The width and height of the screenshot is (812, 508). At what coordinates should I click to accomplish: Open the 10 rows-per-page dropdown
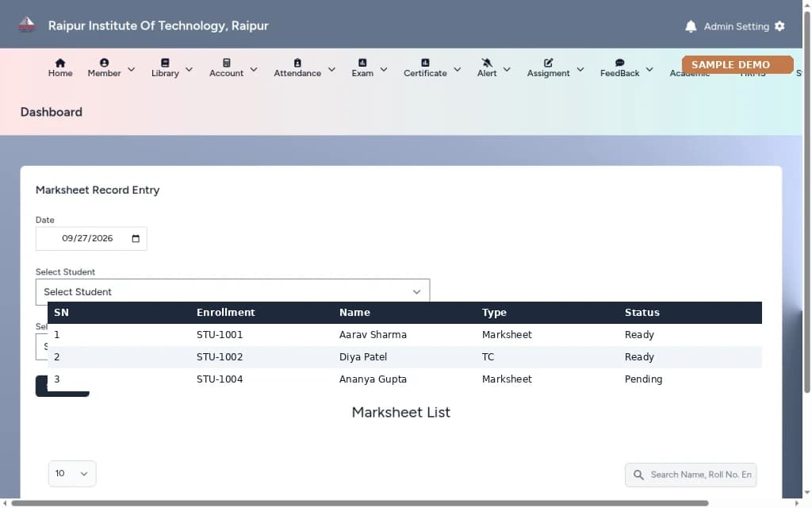72,473
